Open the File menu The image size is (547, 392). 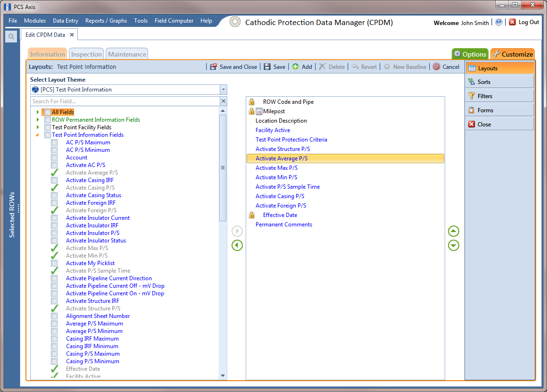coord(13,21)
